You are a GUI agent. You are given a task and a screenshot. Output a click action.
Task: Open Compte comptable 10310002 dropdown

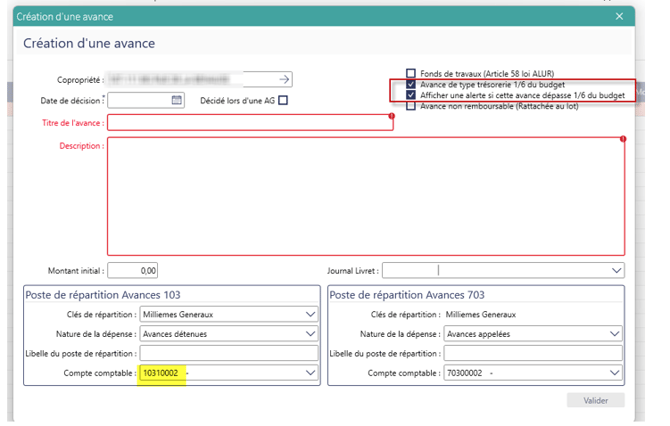pos(308,373)
